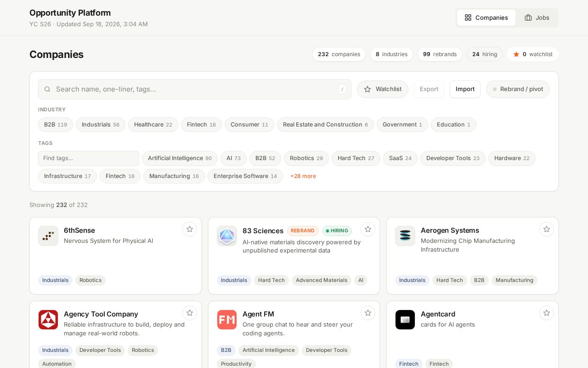The image size is (588, 368).
Task: Click the REBRAND badge on 83 Sciences
Action: point(303,231)
